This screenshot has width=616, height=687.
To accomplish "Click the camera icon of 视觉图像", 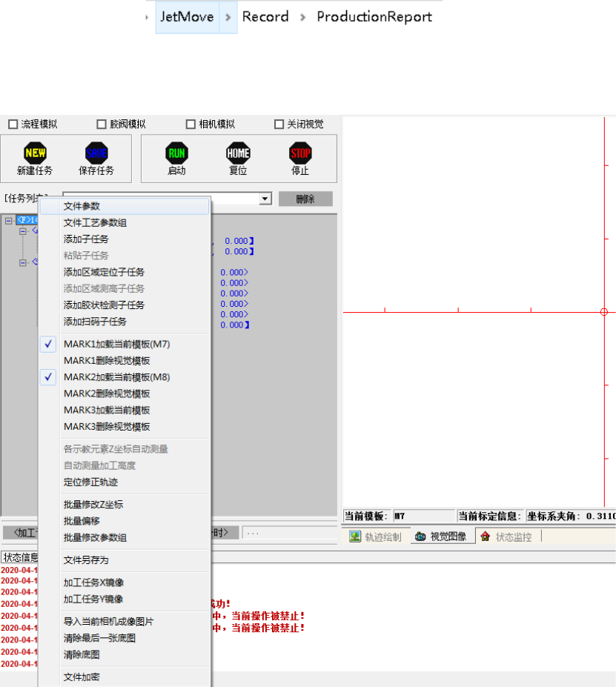I will tap(420, 537).
